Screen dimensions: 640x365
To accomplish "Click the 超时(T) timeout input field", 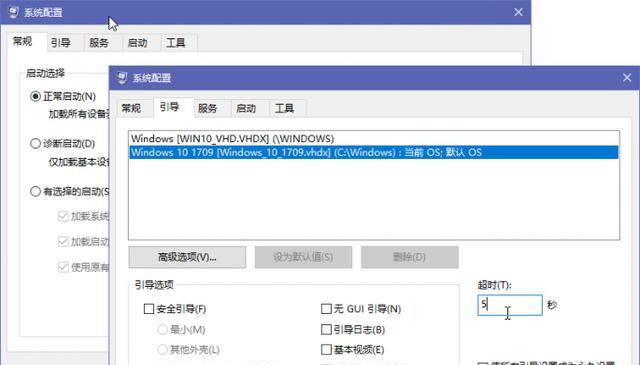I will coord(510,305).
